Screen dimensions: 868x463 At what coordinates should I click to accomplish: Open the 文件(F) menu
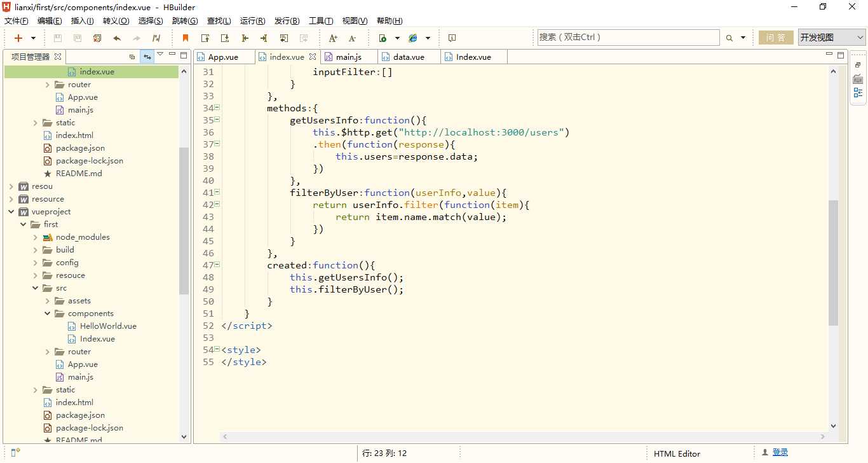(17, 21)
